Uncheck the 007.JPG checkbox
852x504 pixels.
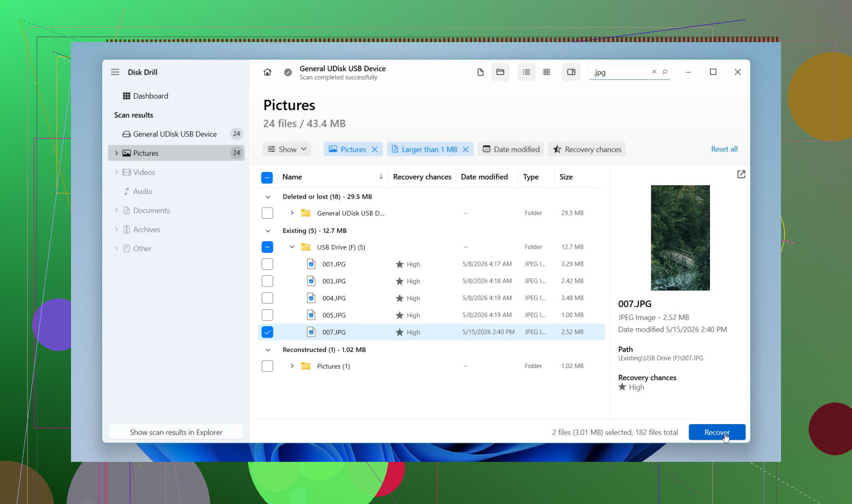[267, 332]
